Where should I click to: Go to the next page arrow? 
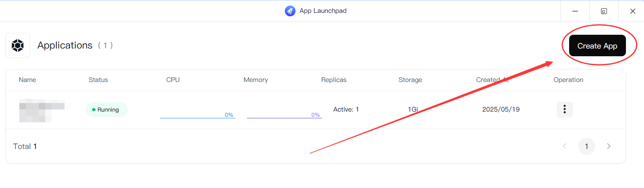click(608, 146)
